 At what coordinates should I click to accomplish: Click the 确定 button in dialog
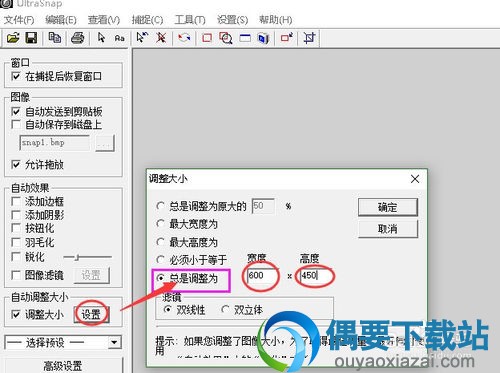click(388, 207)
